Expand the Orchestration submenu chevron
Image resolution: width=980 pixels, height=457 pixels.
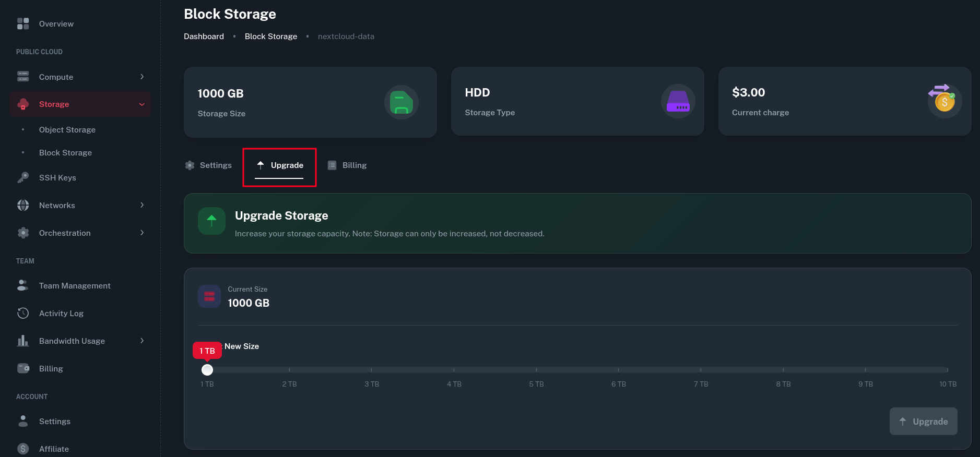[142, 233]
